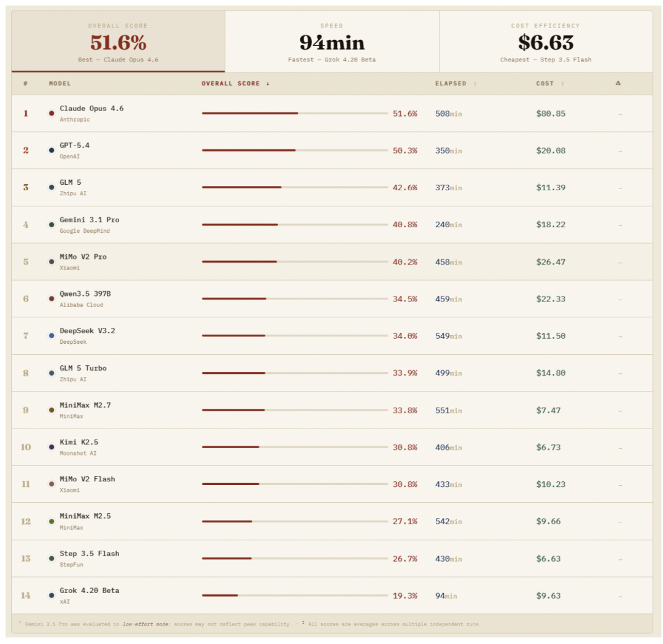Click the Alibaba Cloud vendor label
This screenshot has width=663, height=644.
click(82, 305)
